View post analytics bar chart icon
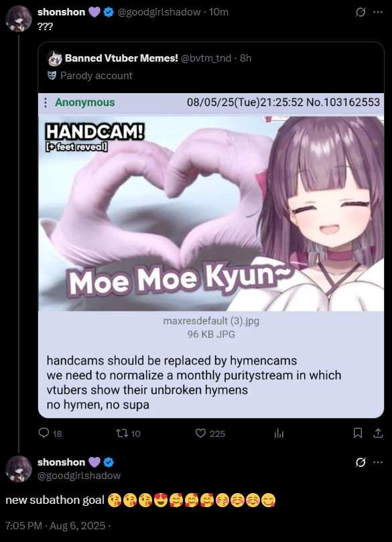392x542 pixels. click(x=279, y=433)
